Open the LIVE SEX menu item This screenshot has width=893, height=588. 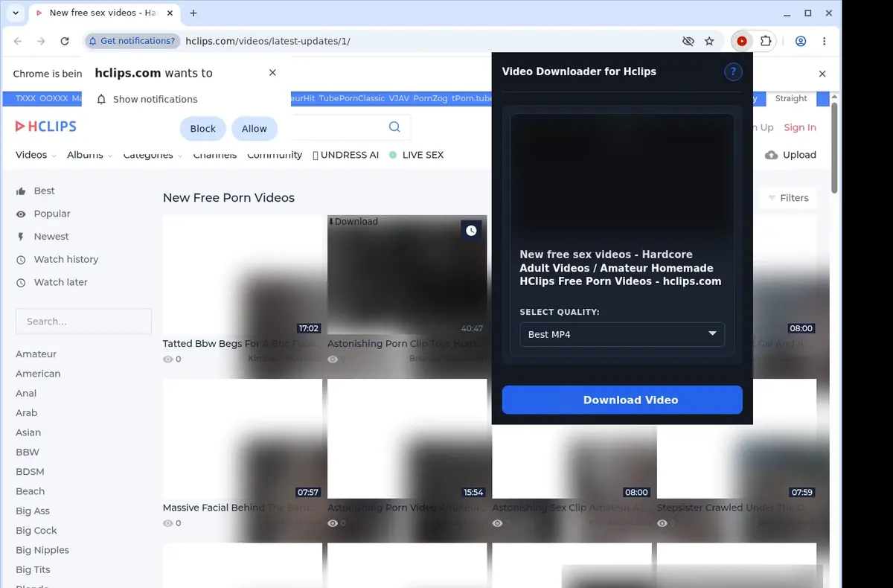416,155
